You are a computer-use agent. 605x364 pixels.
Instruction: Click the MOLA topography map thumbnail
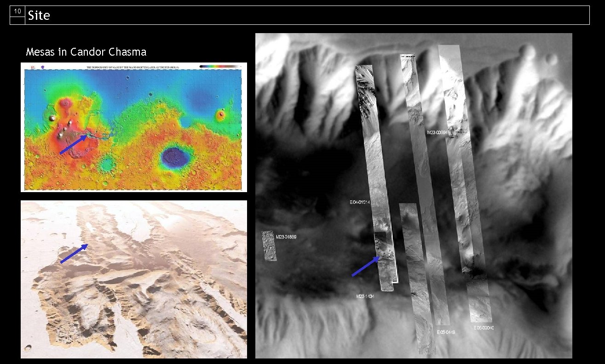pyautogui.click(x=134, y=127)
